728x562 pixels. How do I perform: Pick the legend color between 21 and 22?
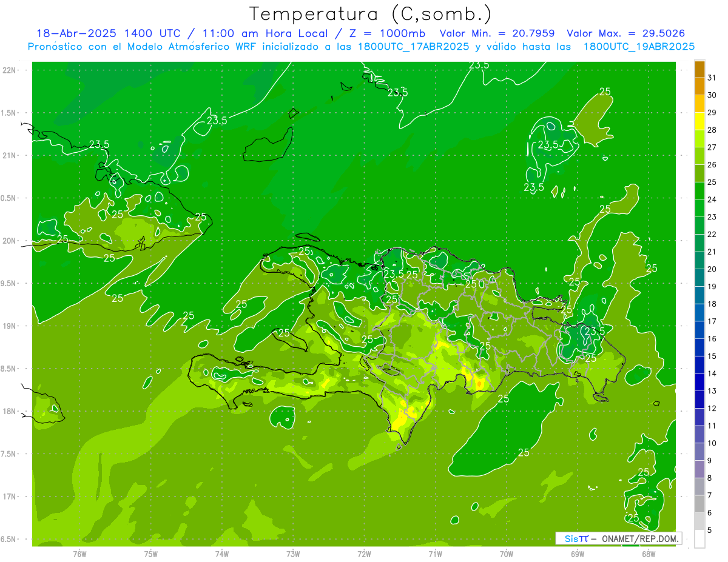tap(699, 243)
